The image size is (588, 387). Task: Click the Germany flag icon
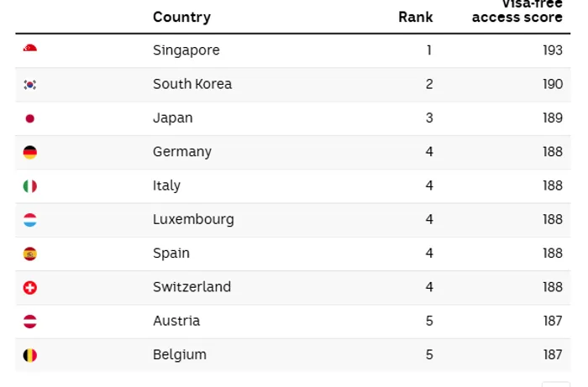point(30,152)
